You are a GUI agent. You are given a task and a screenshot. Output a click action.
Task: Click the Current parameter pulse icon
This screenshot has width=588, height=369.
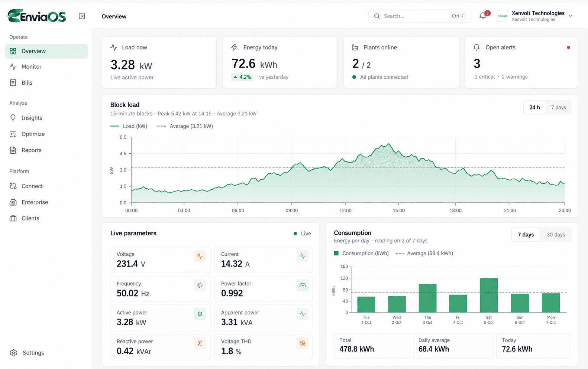pyautogui.click(x=303, y=256)
